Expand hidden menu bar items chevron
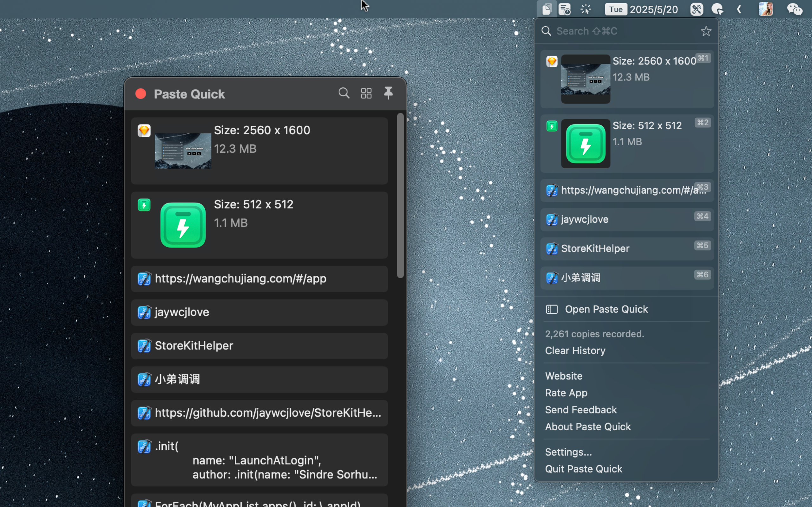The height and width of the screenshot is (507, 812). (x=739, y=9)
